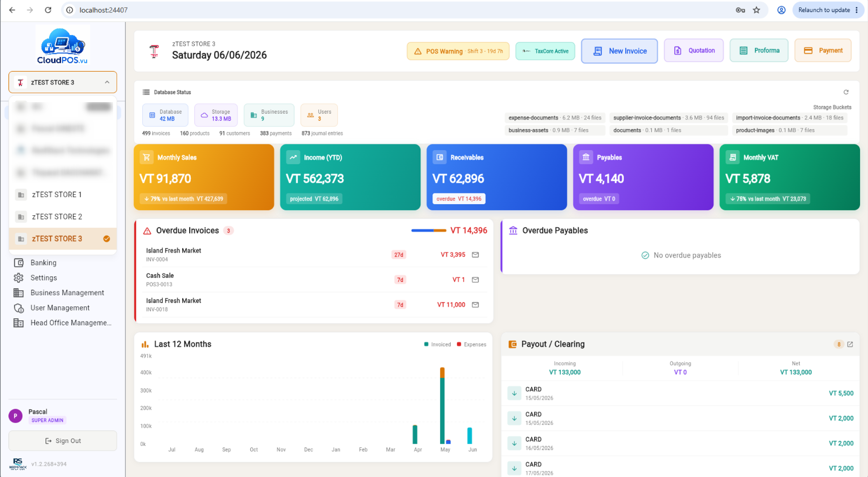Click the Payout / Clearing count badge 8
This screenshot has width=868, height=477.
pos(839,344)
